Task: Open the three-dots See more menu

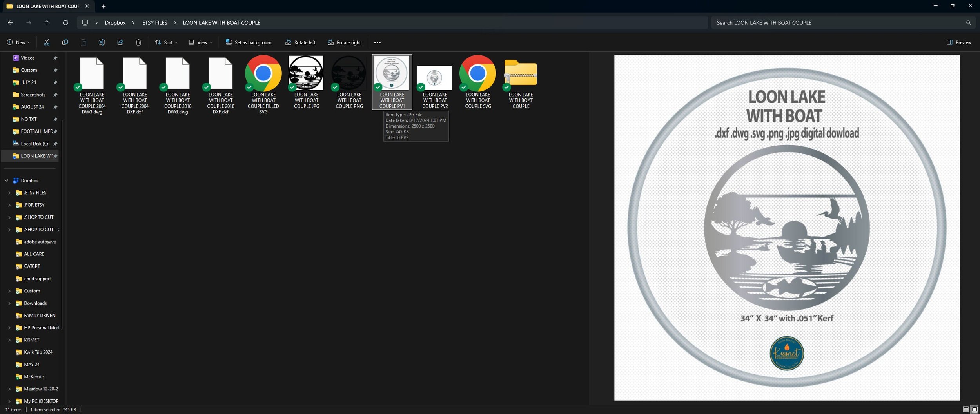Action: pos(377,42)
